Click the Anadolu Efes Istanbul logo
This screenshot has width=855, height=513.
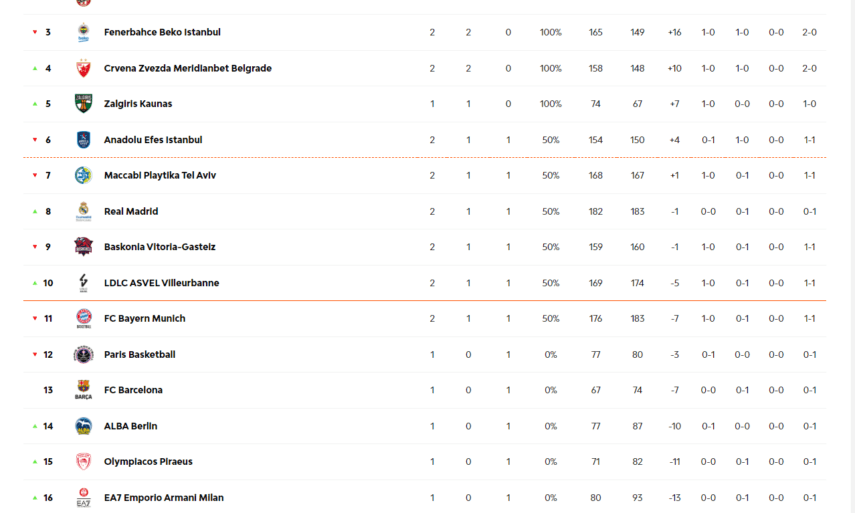tap(83, 140)
